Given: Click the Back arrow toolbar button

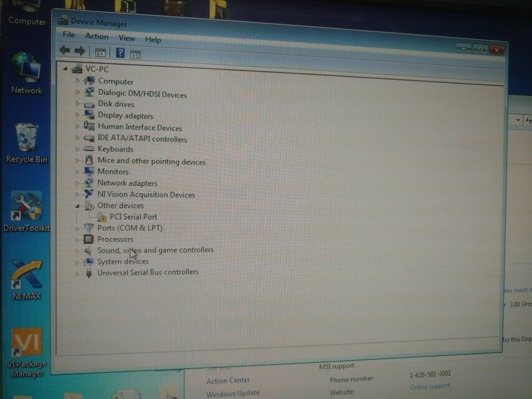Looking at the screenshot, I should pyautogui.click(x=64, y=50).
